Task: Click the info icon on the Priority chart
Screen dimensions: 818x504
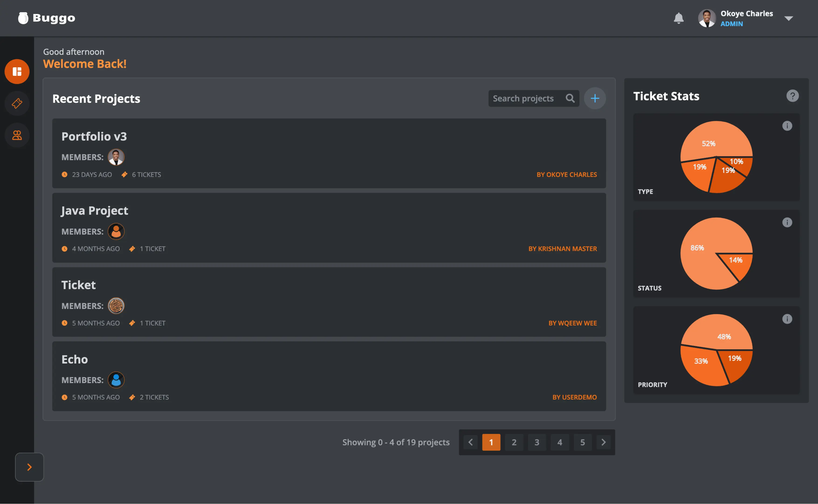Action: click(x=787, y=319)
